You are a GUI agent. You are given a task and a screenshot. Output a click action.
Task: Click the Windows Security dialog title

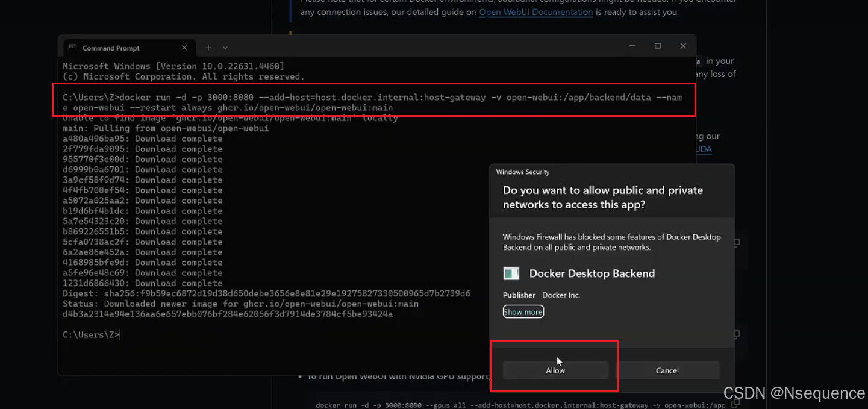[522, 172]
